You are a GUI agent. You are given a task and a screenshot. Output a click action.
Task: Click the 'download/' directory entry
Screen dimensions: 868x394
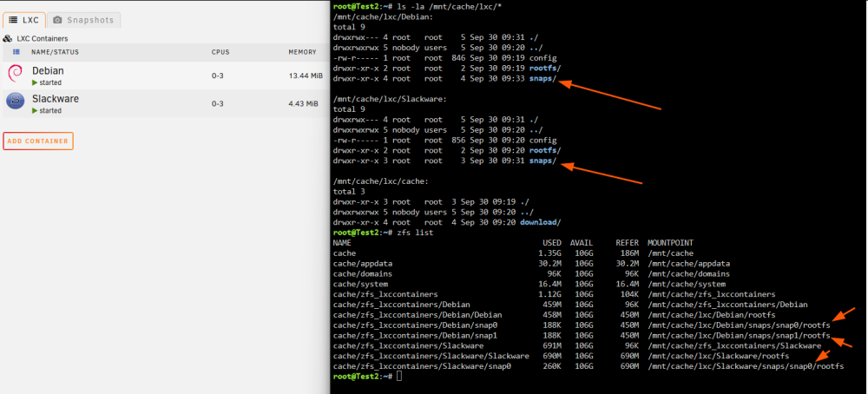pos(541,222)
